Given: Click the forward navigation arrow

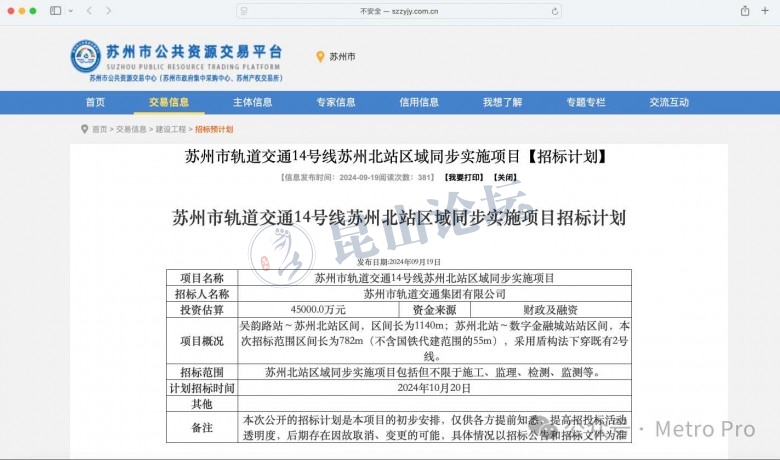Looking at the screenshot, I should [x=108, y=10].
